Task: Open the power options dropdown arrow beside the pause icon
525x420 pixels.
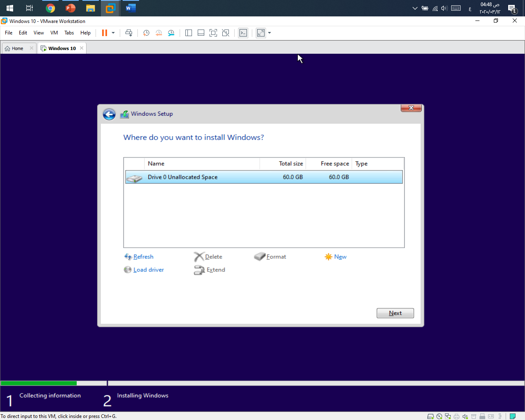Action: click(113, 33)
